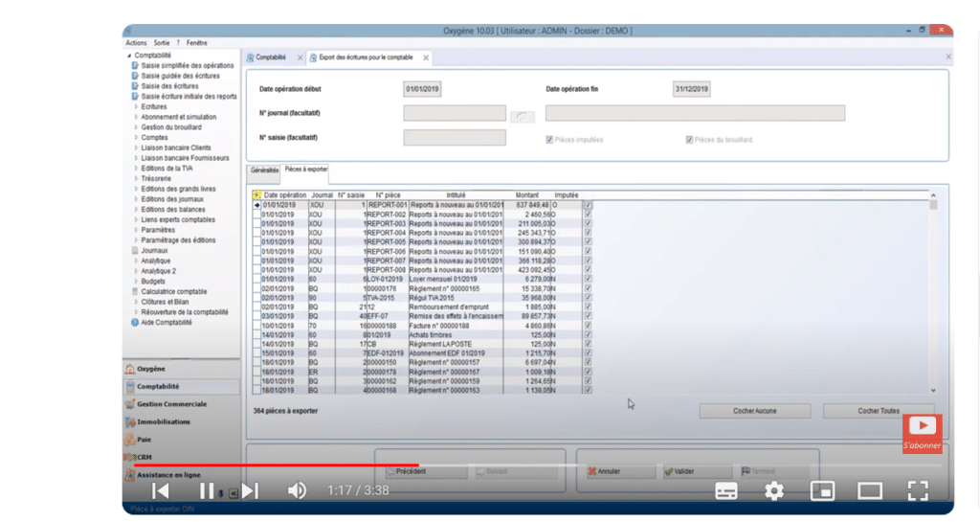This screenshot has width=980, height=522.
Task: Close Export des écritures tab
Action: coord(426,57)
